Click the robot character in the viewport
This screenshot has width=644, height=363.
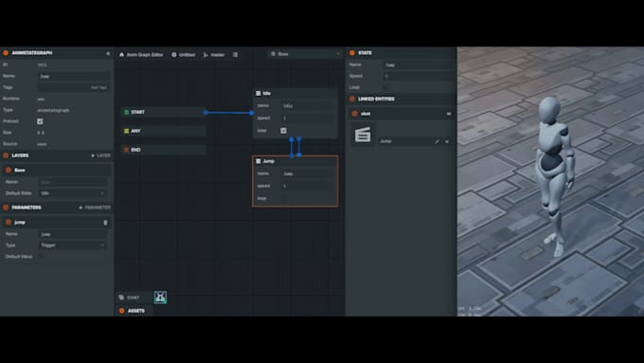(554, 177)
